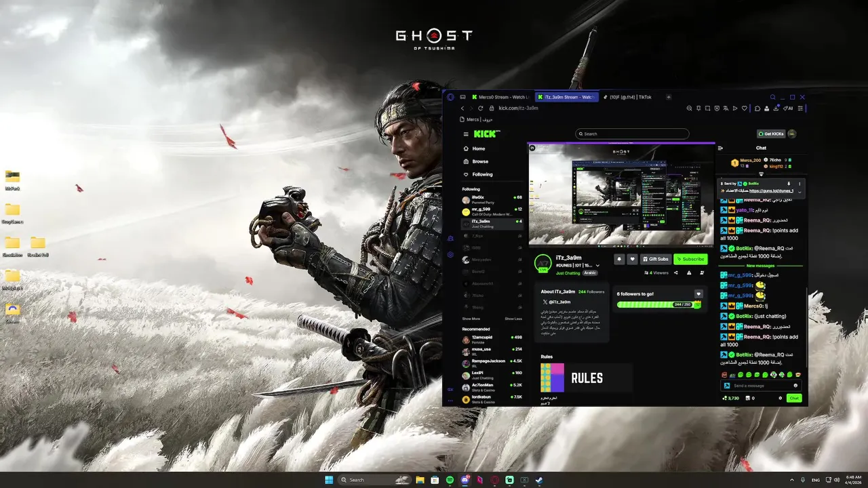Click the Just Chatting category link
The width and height of the screenshot is (868, 488).
pos(568,272)
